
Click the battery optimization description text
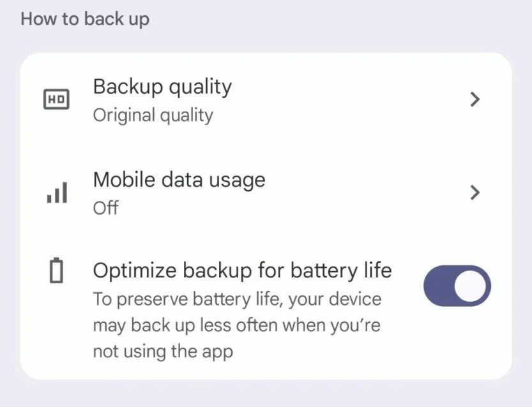point(236,325)
